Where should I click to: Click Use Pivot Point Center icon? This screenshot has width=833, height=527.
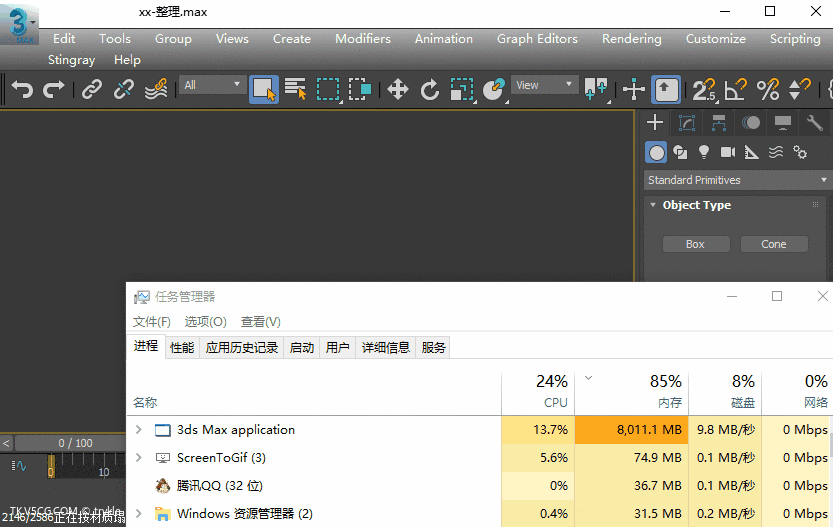tap(596, 88)
